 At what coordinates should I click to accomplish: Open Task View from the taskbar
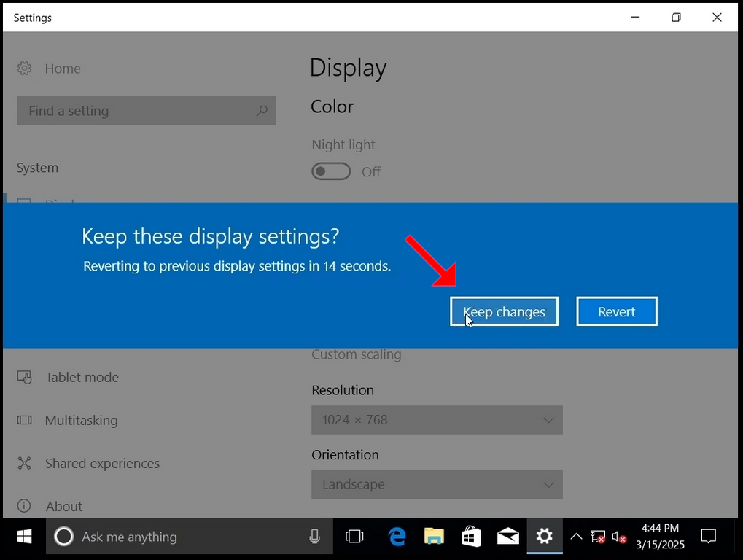pyautogui.click(x=354, y=537)
